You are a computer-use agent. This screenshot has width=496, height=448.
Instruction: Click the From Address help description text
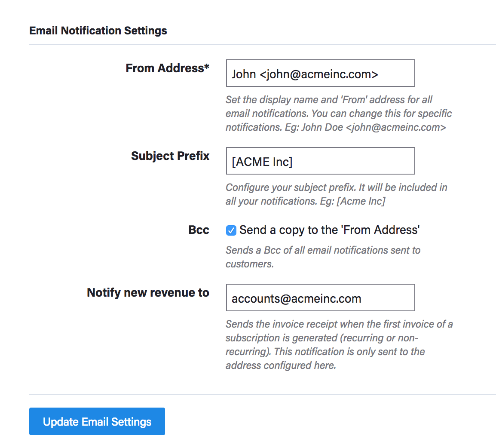pyautogui.click(x=338, y=114)
